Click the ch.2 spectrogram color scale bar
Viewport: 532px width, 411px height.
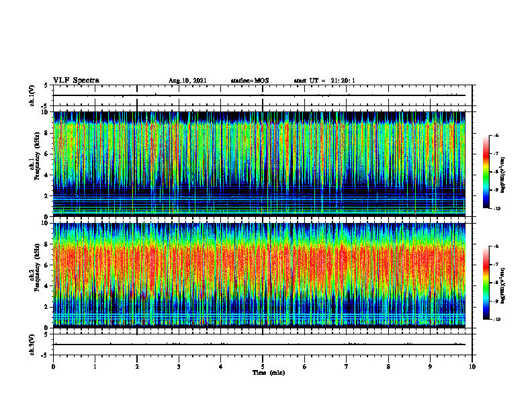tap(486, 283)
